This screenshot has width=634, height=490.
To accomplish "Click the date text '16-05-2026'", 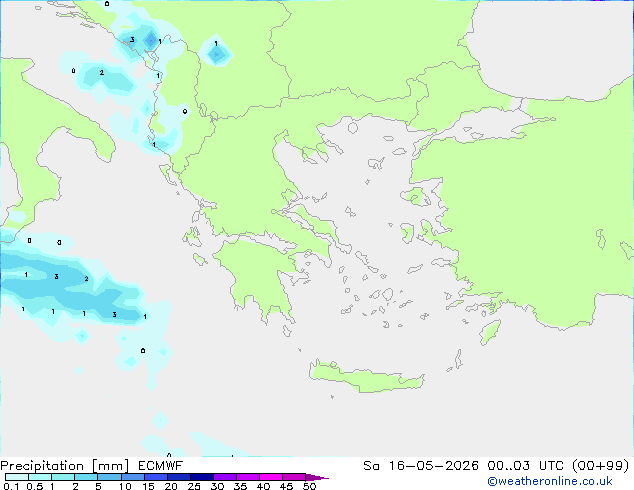I will (x=433, y=466).
